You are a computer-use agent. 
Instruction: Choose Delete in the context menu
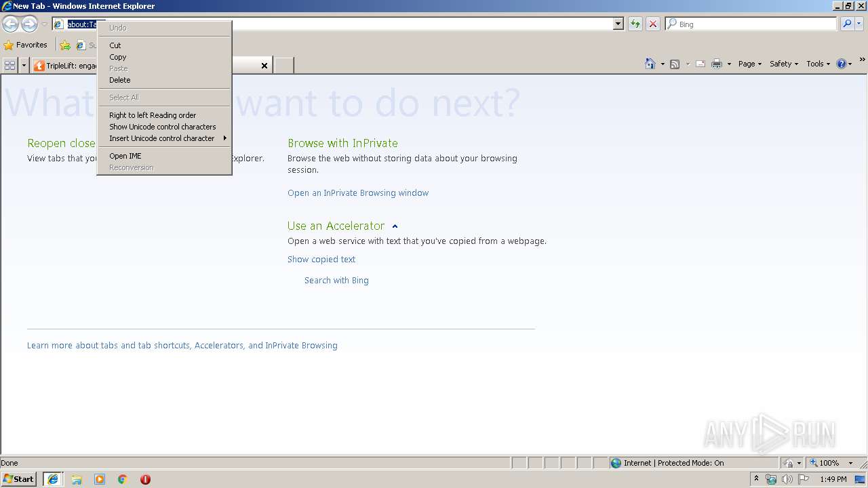(165, 80)
